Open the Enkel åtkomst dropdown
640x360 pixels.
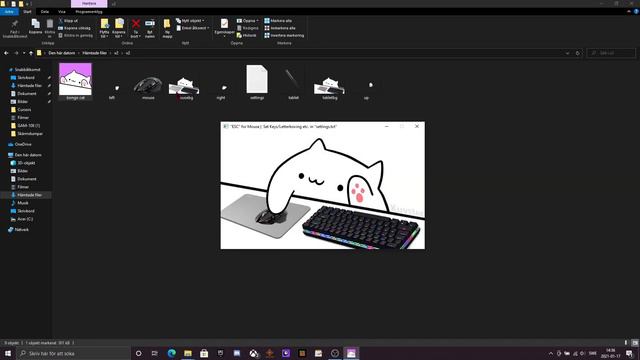193,28
